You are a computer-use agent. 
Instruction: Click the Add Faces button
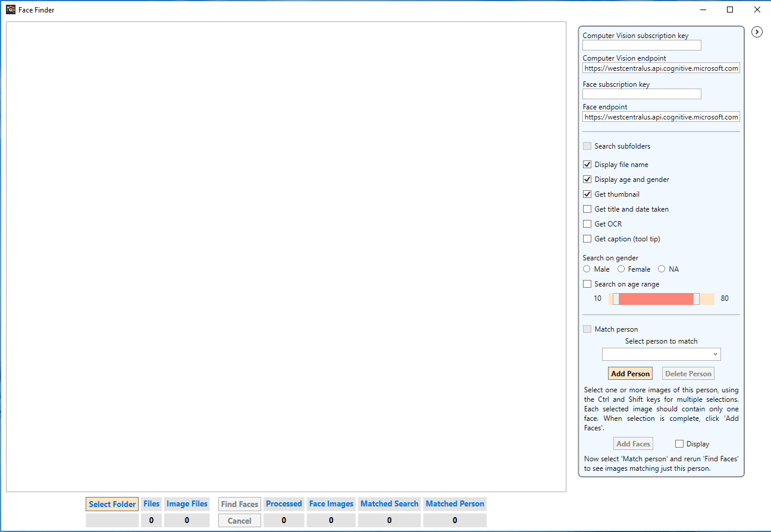pyautogui.click(x=634, y=444)
